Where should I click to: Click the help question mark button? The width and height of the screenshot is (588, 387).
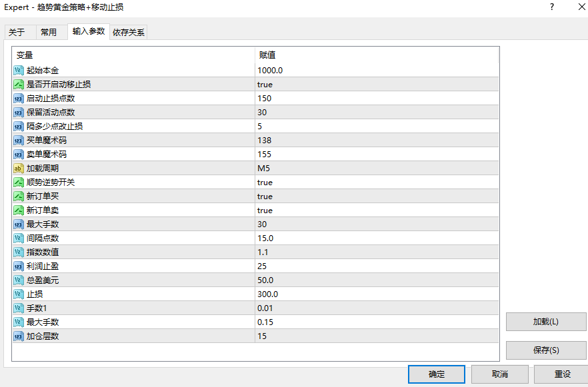[x=551, y=7]
